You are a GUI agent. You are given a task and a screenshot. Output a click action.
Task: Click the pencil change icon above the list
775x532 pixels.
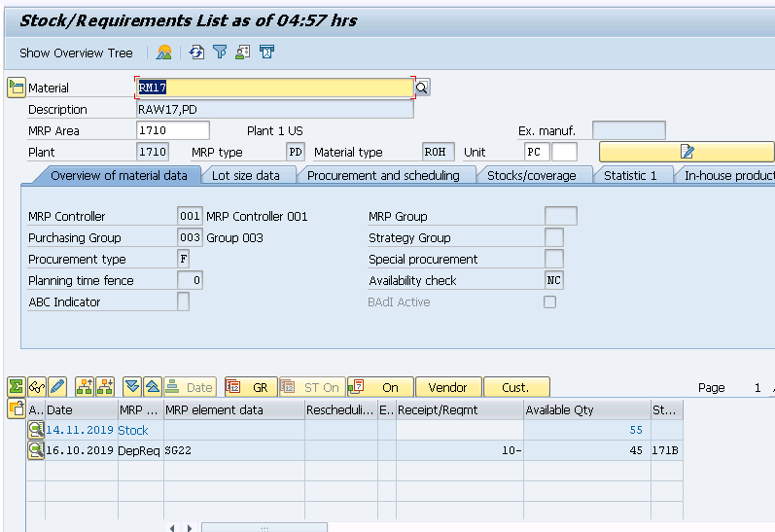pyautogui.click(x=57, y=387)
